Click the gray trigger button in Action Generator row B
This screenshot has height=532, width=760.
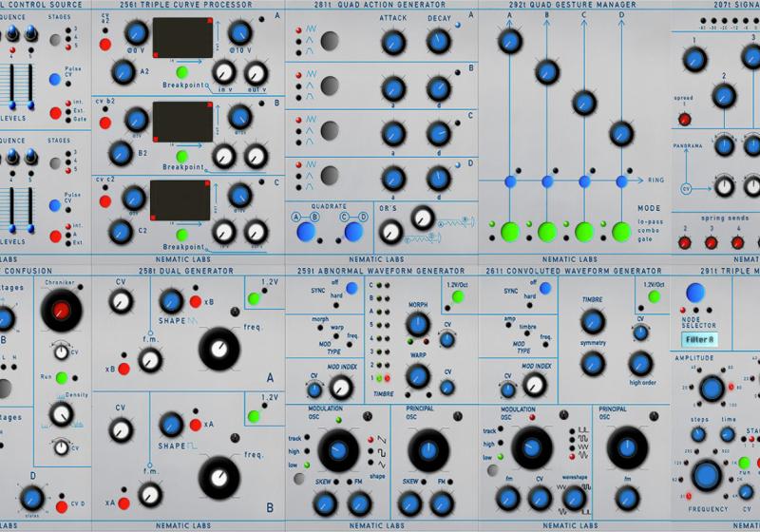tap(330, 85)
